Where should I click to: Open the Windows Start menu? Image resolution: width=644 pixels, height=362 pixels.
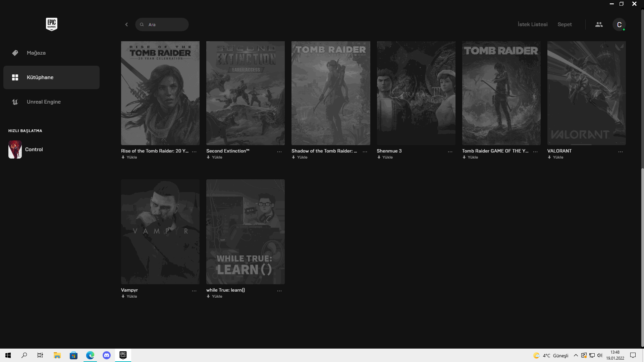tap(8, 355)
